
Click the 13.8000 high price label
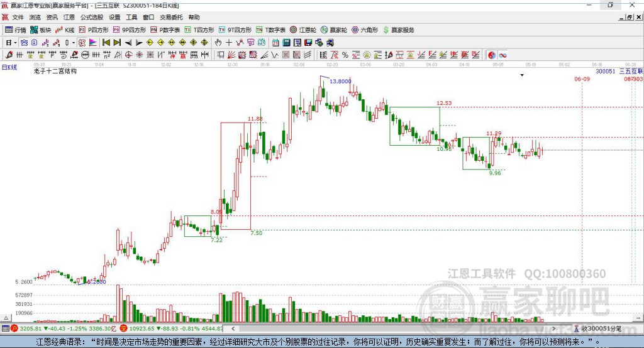point(340,81)
